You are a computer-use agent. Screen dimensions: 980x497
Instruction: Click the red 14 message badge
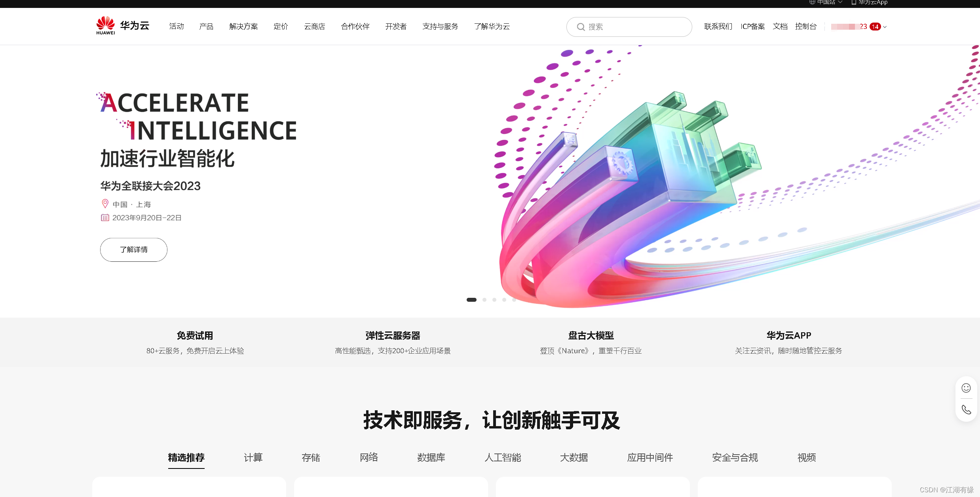(x=875, y=27)
